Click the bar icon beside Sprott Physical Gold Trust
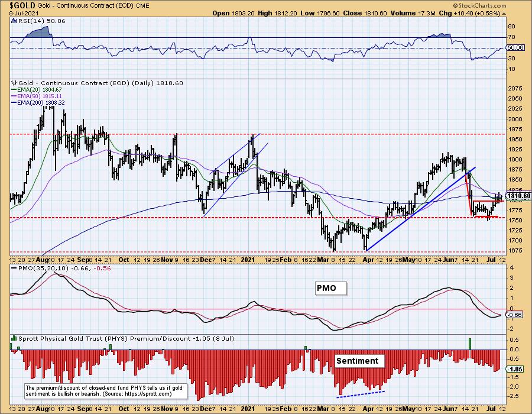This screenshot has width=532, height=414. [14, 338]
